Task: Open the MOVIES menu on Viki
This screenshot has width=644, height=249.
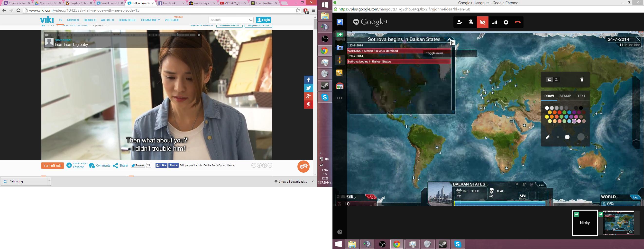Action: tap(73, 20)
